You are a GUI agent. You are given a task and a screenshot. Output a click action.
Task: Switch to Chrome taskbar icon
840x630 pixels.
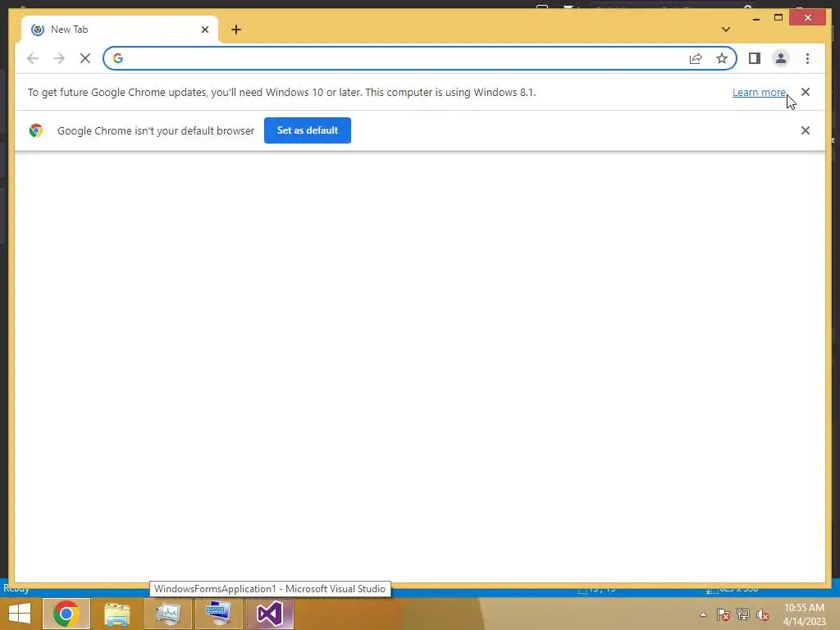point(66,614)
